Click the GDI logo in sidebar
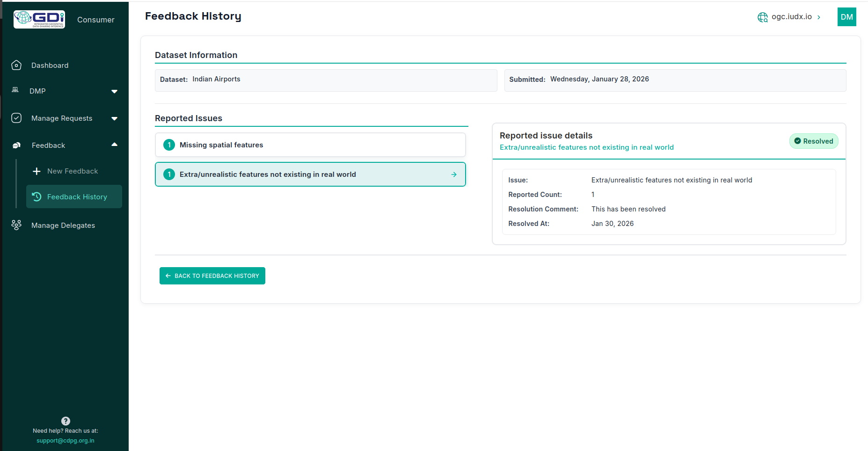The width and height of the screenshot is (868, 451). point(39,19)
